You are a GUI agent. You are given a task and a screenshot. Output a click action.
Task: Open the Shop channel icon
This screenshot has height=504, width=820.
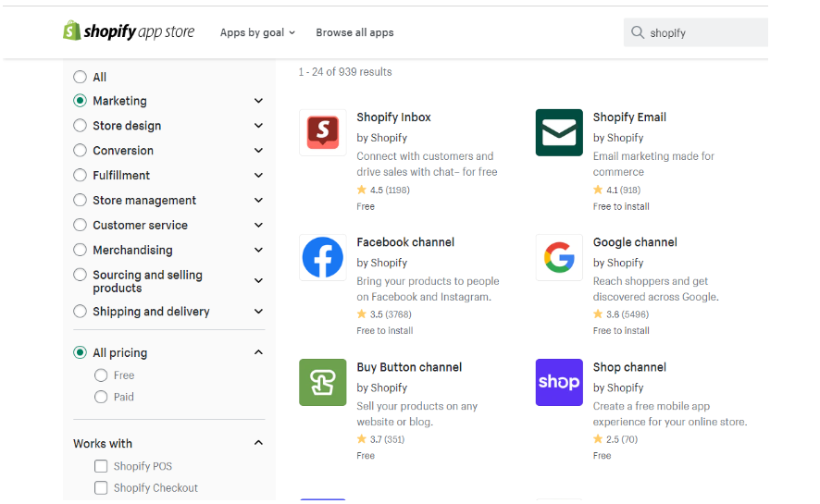559,382
